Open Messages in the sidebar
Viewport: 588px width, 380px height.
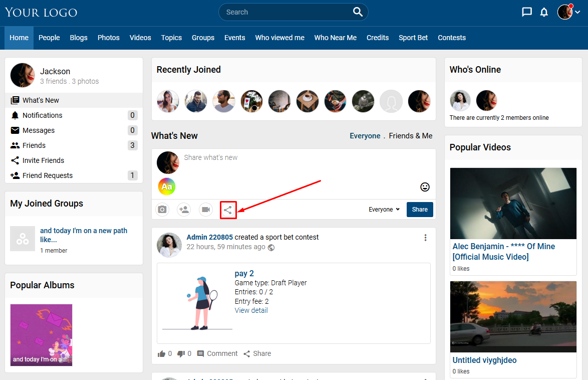(74, 130)
